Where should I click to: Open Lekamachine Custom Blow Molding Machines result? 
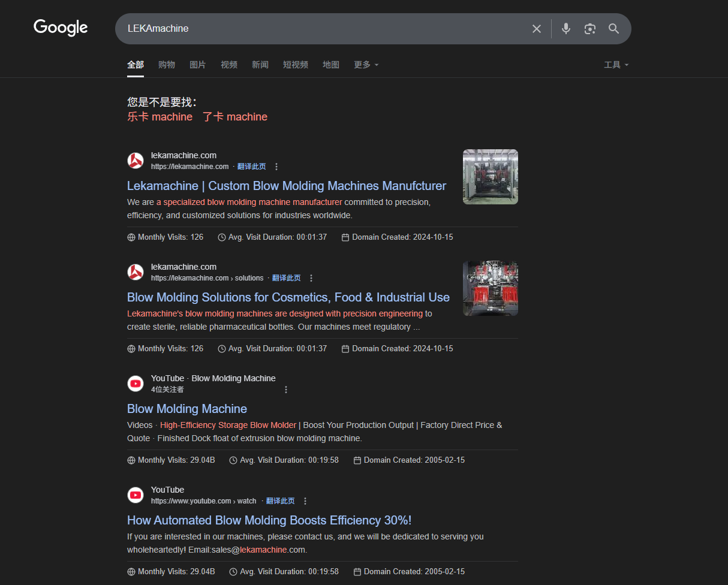coord(287,186)
